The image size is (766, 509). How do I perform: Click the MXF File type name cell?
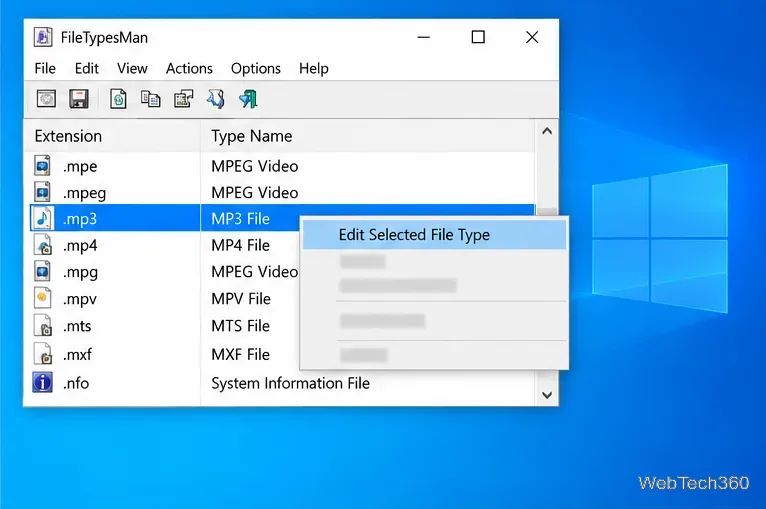[240, 354]
